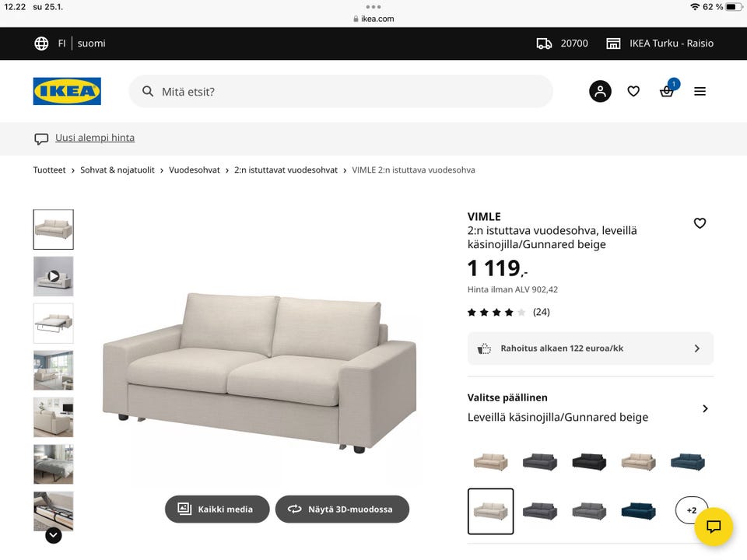Open the yellow chat bubble button

point(714,527)
